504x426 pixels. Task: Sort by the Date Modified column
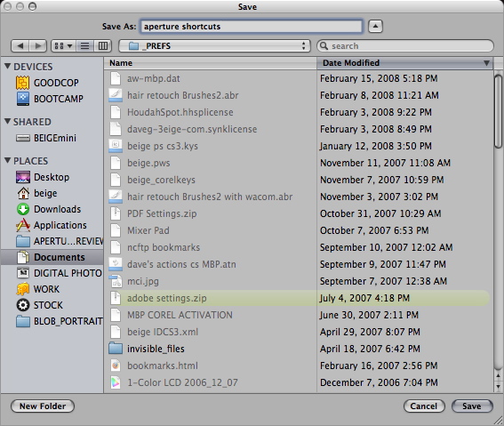coord(404,63)
